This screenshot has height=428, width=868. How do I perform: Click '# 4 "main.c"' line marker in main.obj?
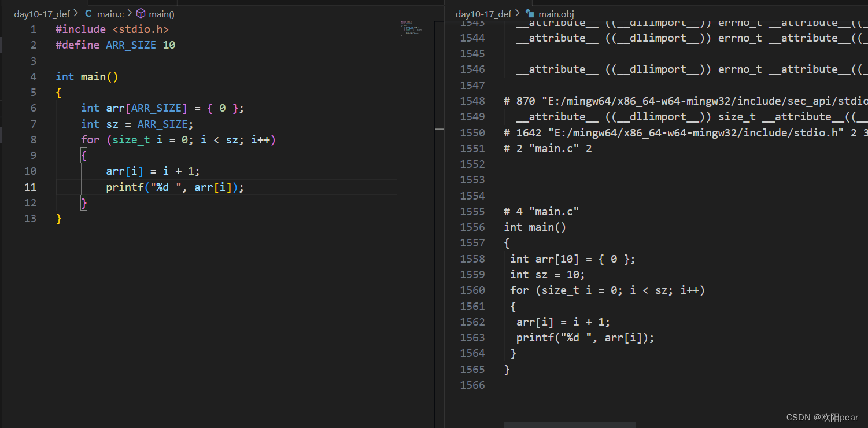542,211
